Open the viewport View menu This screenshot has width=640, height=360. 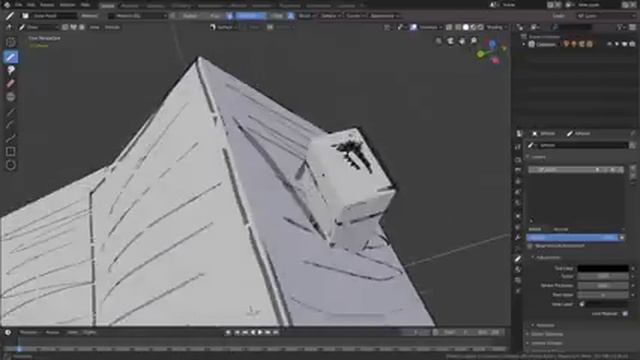tap(94, 27)
